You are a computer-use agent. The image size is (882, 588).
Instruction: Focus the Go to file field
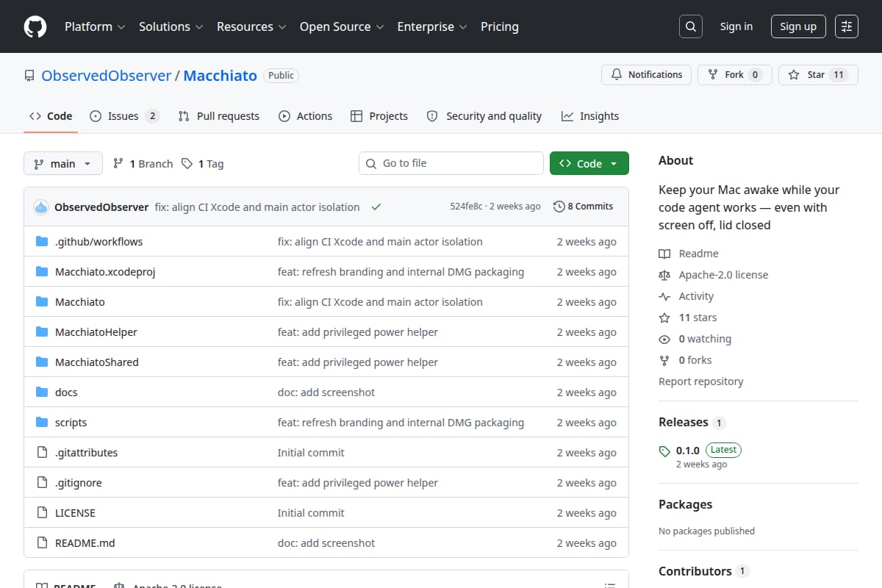(x=451, y=163)
